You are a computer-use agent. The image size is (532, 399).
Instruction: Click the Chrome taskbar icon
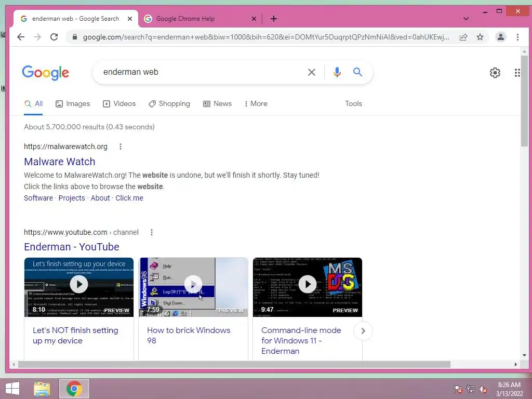point(74,389)
